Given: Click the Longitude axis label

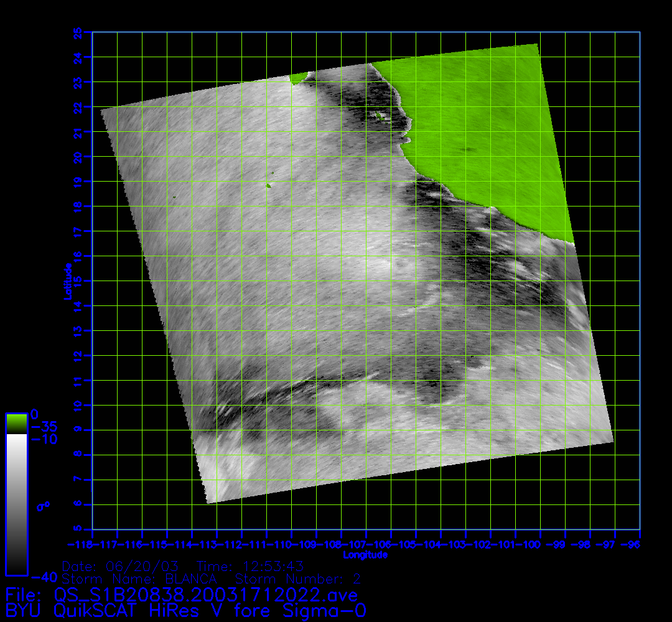Looking at the screenshot, I should tap(365, 554).
